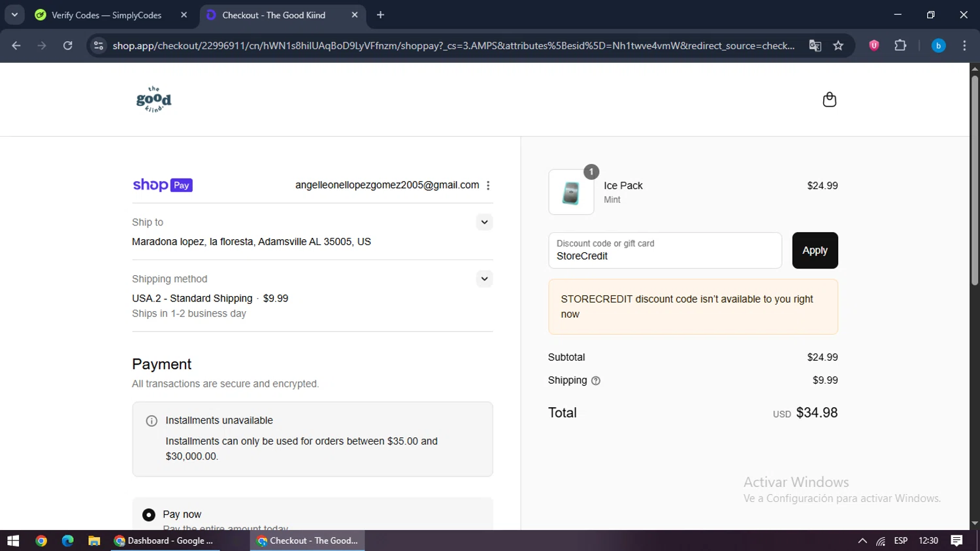Screen dimensions: 980x551
Task: Click the $34.98 total amount
Action: (x=817, y=412)
